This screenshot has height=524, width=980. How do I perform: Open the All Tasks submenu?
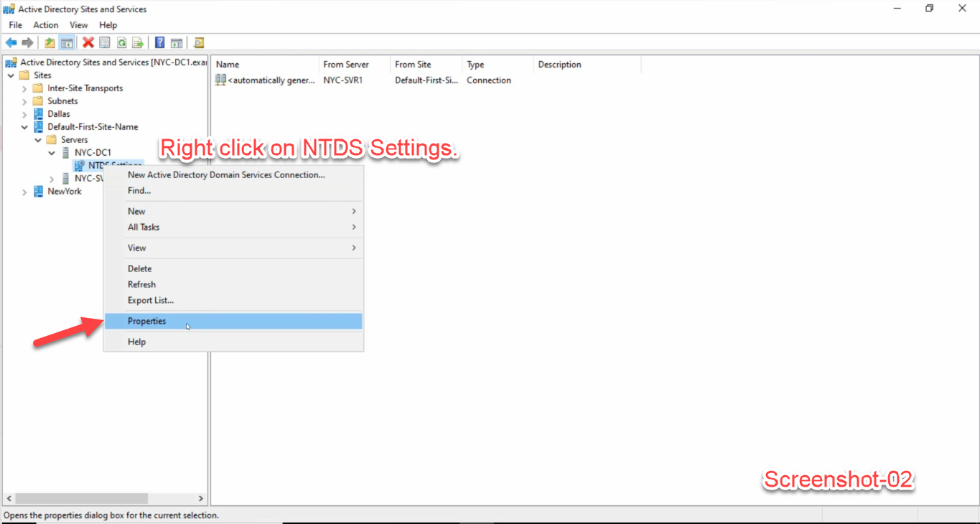click(233, 227)
